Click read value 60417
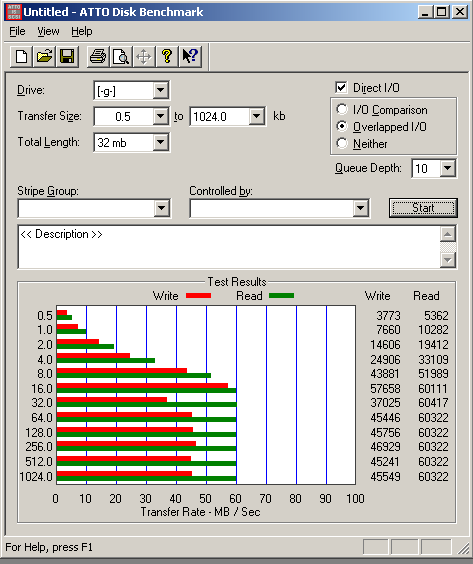Viewport: 473px width, 564px height. [x=433, y=402]
